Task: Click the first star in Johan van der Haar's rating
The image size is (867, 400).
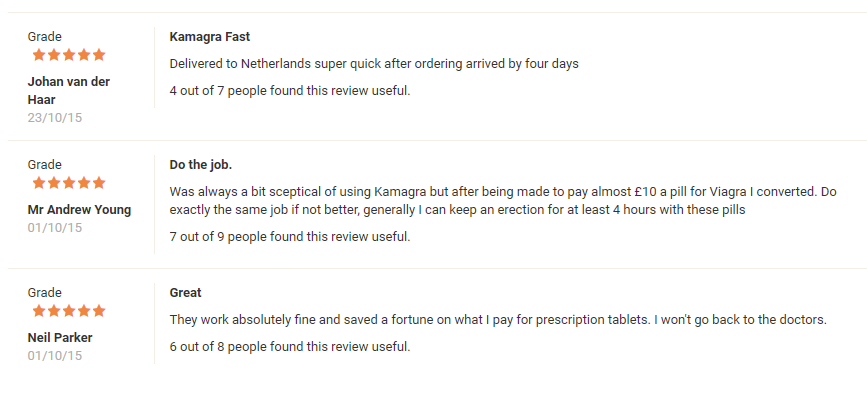Action: 39,55
